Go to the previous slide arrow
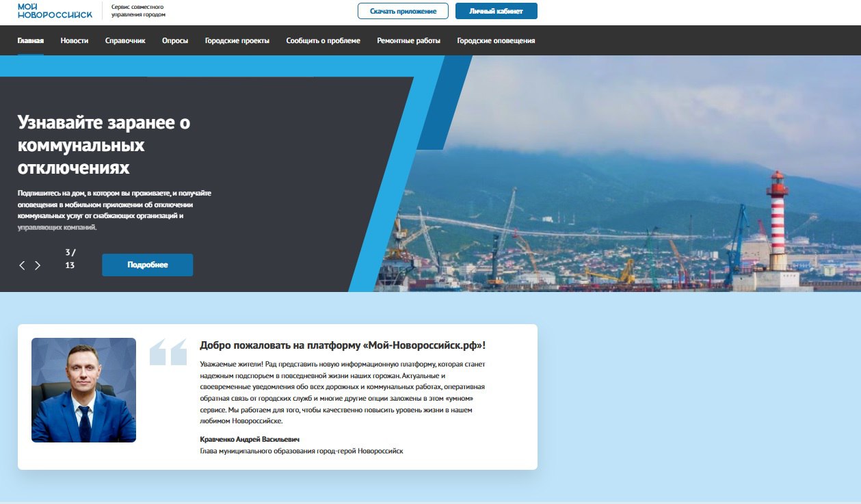This screenshot has width=861, height=504. (x=22, y=265)
